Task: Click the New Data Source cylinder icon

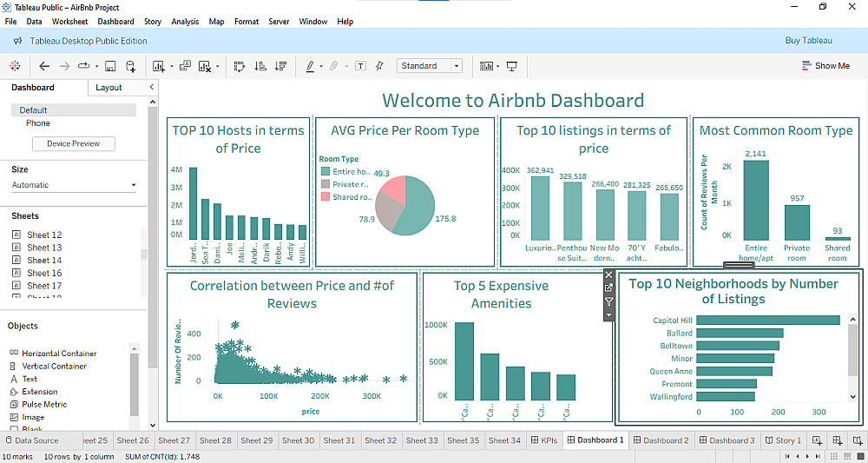Action: (130, 66)
